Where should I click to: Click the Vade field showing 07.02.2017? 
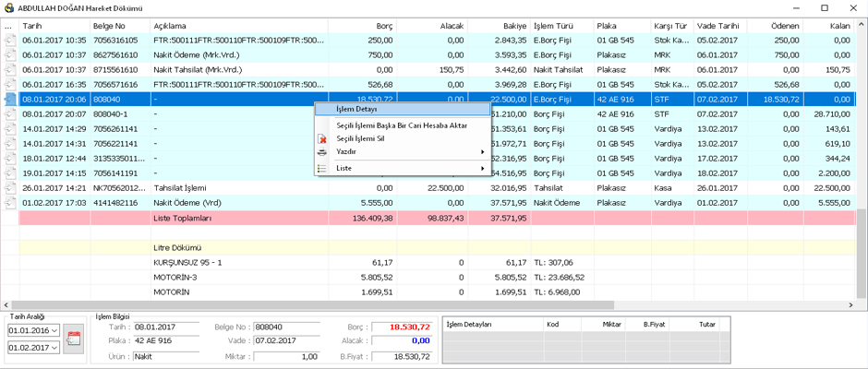(286, 340)
